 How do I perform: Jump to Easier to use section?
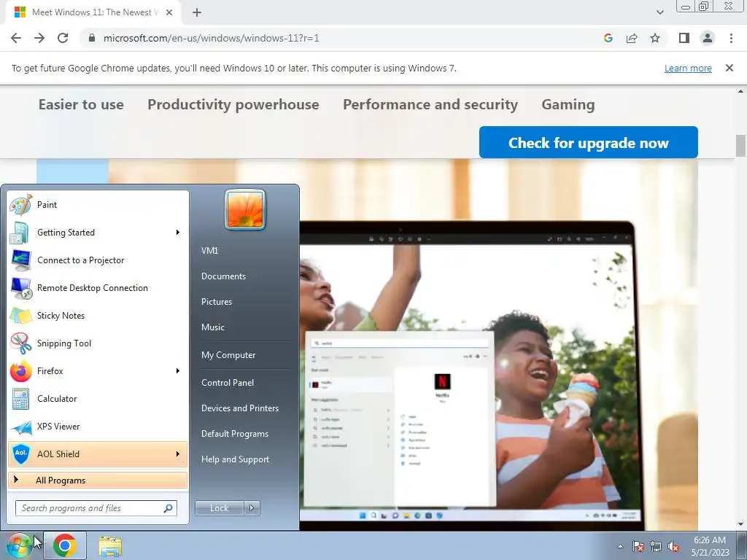81,104
